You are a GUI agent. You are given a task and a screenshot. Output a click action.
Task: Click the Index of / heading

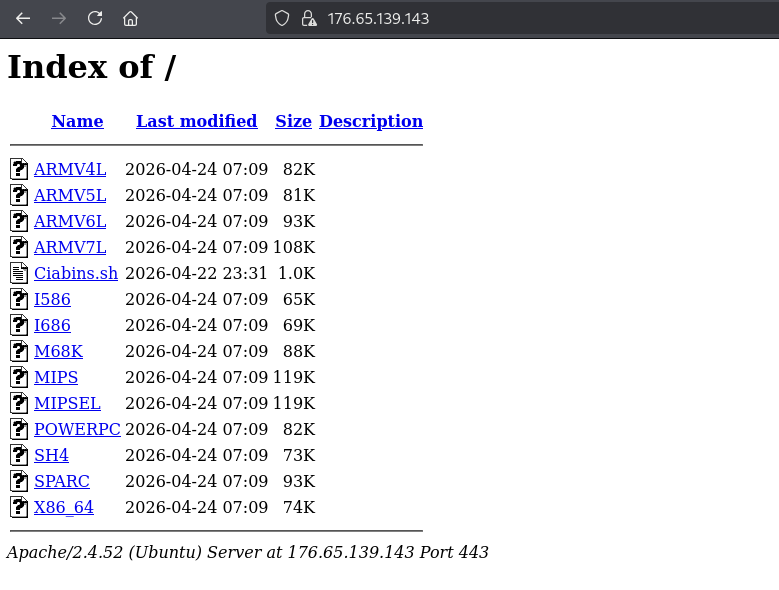coord(92,67)
